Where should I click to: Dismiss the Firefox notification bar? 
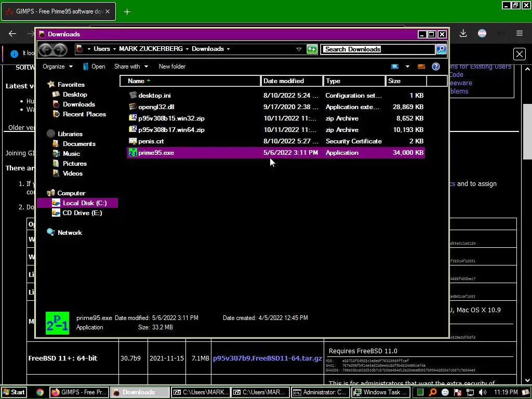click(x=520, y=54)
